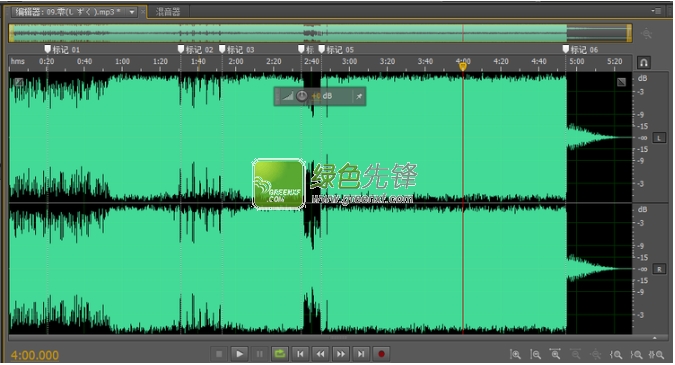Click the red Record button
Screen dimensions: 675x365
tap(381, 354)
